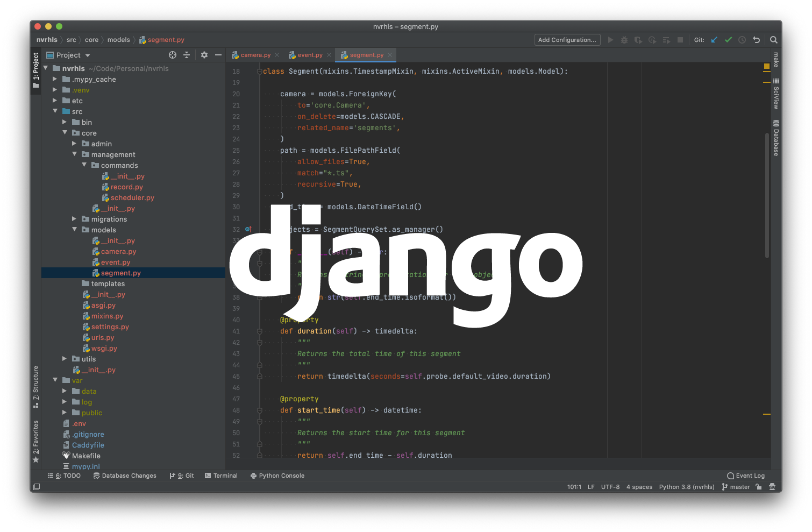Toggle read-only lock icon in status bar
This screenshot has height=532, width=812.
click(x=758, y=487)
